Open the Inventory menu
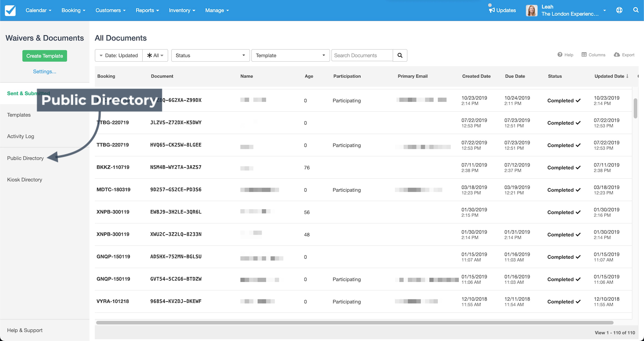This screenshot has width=644, height=341. click(x=182, y=10)
